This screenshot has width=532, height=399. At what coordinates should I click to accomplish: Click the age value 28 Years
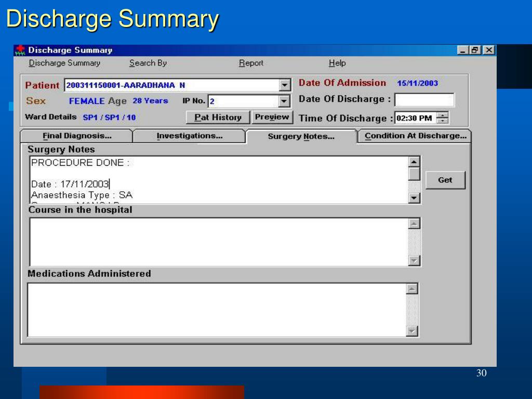pyautogui.click(x=150, y=101)
